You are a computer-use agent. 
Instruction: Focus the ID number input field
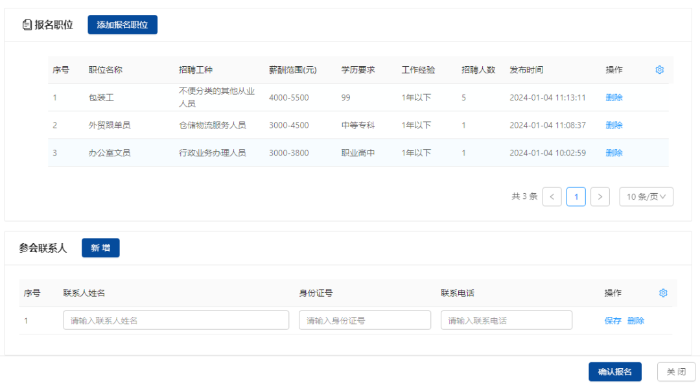point(365,320)
